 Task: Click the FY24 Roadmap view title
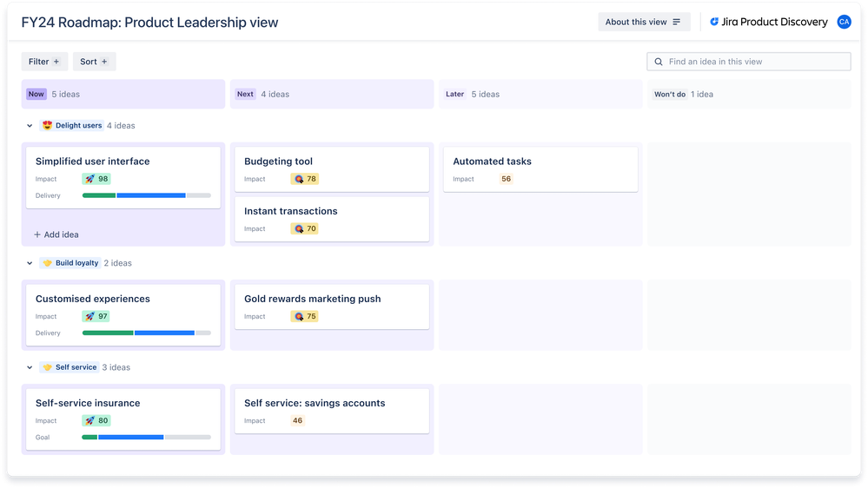tap(149, 22)
